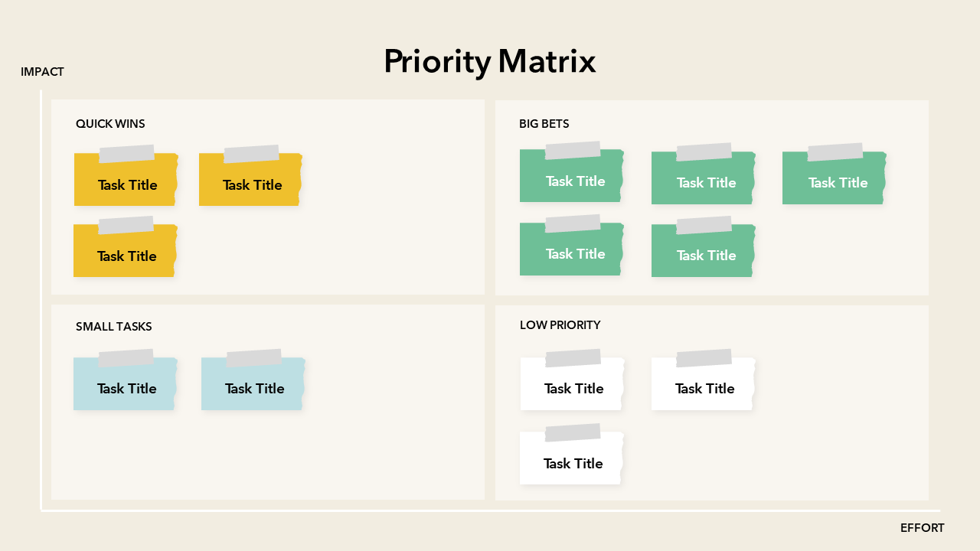
Task: Select the first blue Small Tasks note
Action: (126, 386)
